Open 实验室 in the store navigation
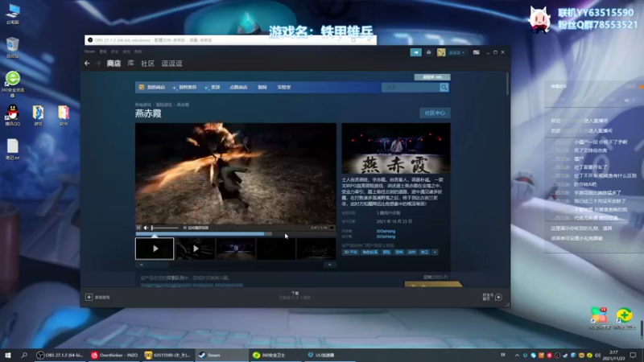 pos(284,88)
